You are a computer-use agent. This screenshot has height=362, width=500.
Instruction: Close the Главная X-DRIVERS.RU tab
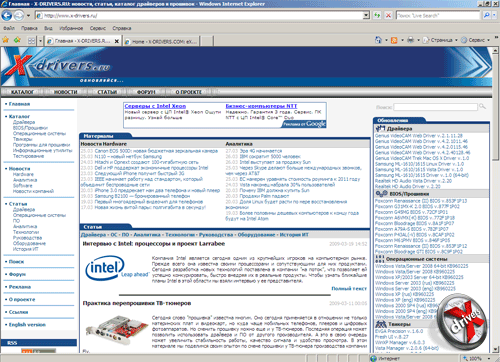point(117,41)
